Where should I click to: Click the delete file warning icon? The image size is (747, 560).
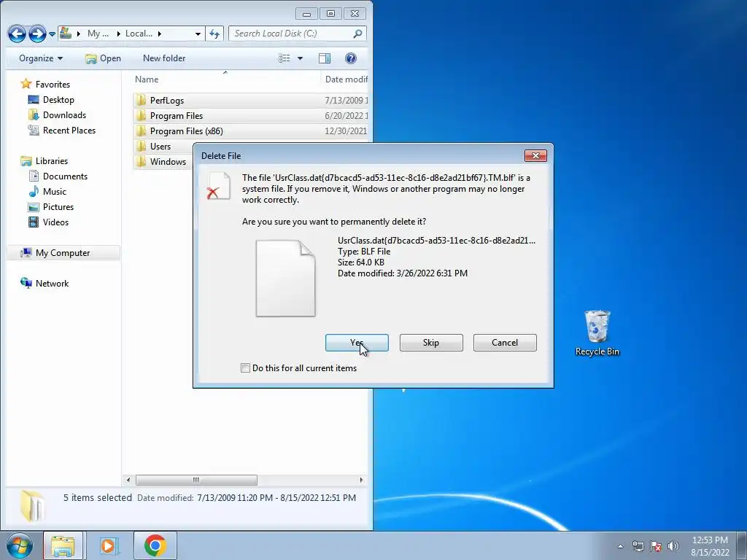coord(218,186)
